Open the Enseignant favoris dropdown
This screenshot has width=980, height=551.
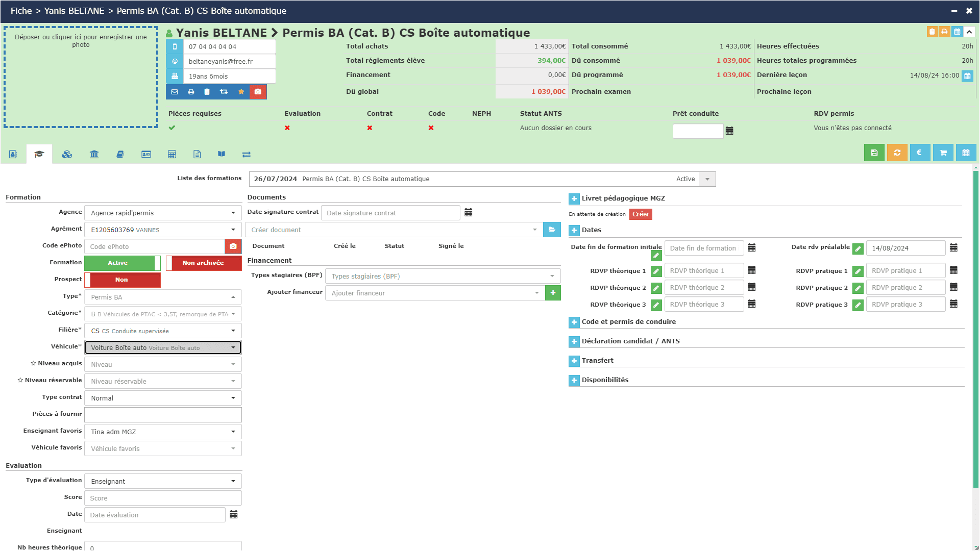tap(163, 432)
